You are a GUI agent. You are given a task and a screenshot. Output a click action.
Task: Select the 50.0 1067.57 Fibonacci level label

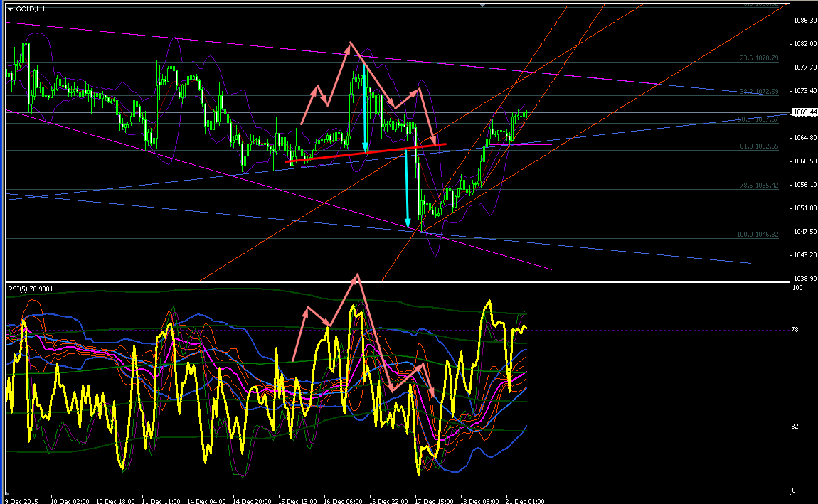(x=758, y=119)
